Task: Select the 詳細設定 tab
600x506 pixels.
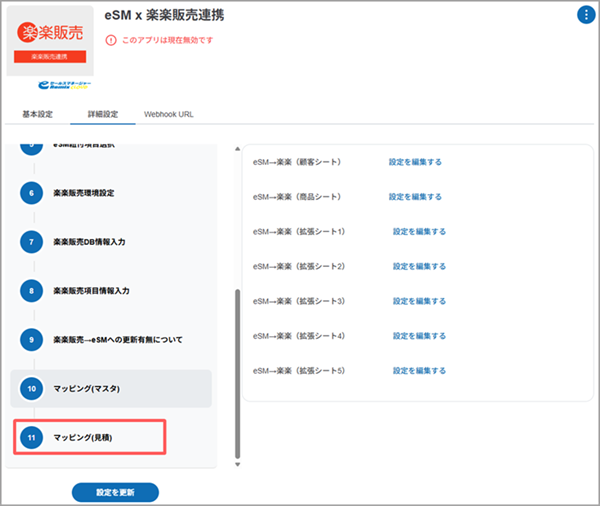Action: coord(104,114)
